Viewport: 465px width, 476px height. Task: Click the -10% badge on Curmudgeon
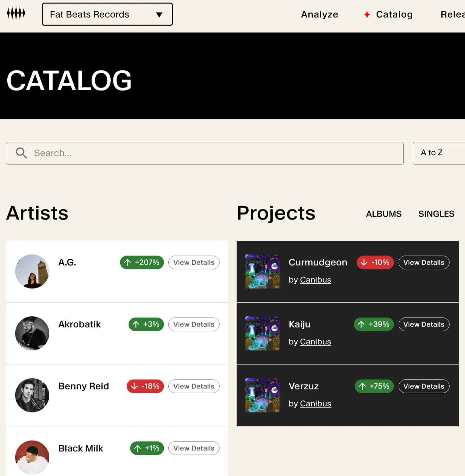(x=375, y=262)
